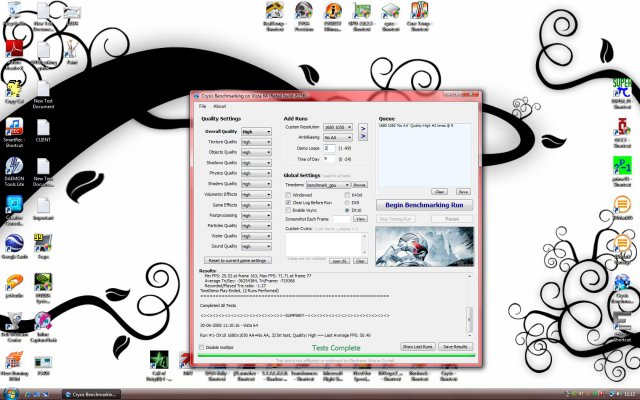
Task: Expand the Shadows Quality dropdown
Action: [256, 163]
